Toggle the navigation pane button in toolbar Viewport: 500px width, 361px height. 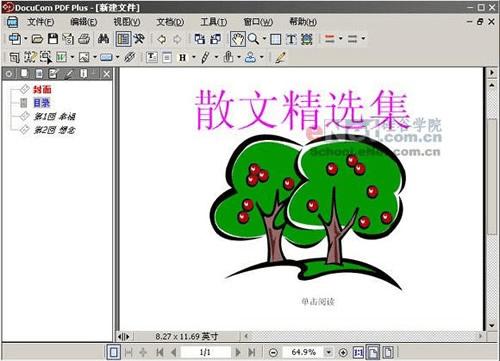click(x=123, y=39)
